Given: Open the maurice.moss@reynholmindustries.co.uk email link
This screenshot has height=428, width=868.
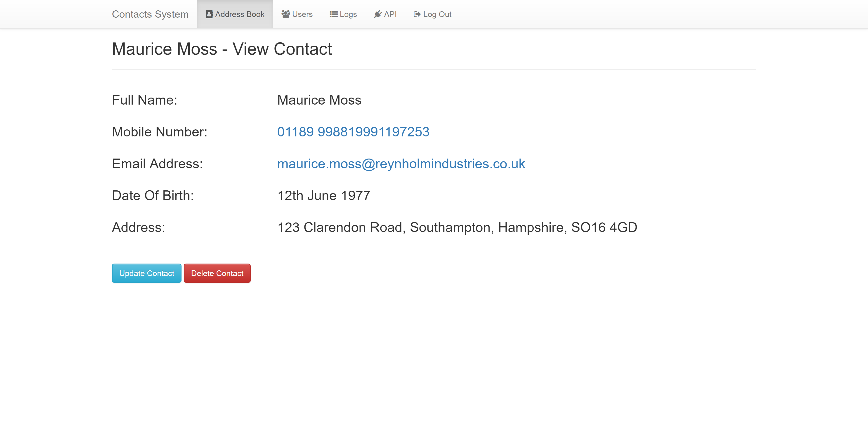Looking at the screenshot, I should pyautogui.click(x=401, y=164).
